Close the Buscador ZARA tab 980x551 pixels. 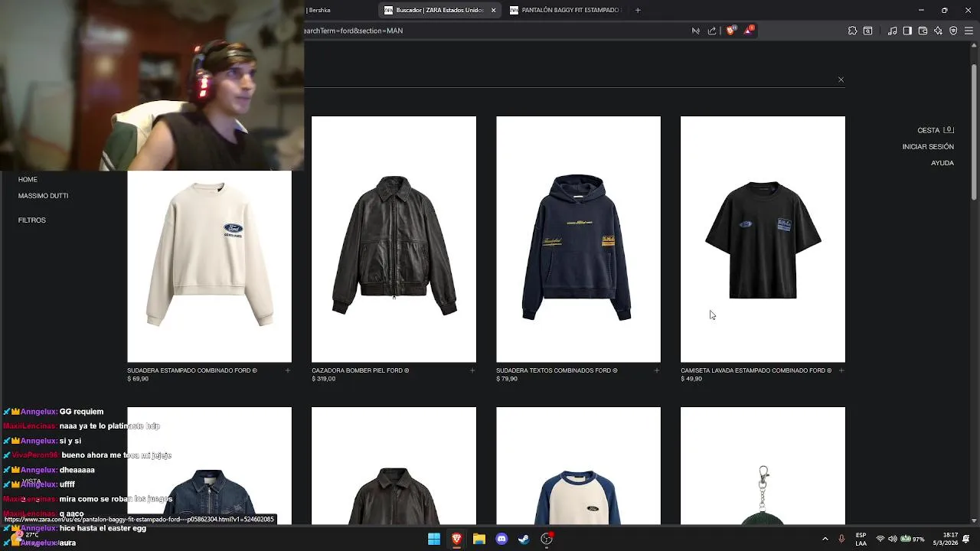(493, 10)
